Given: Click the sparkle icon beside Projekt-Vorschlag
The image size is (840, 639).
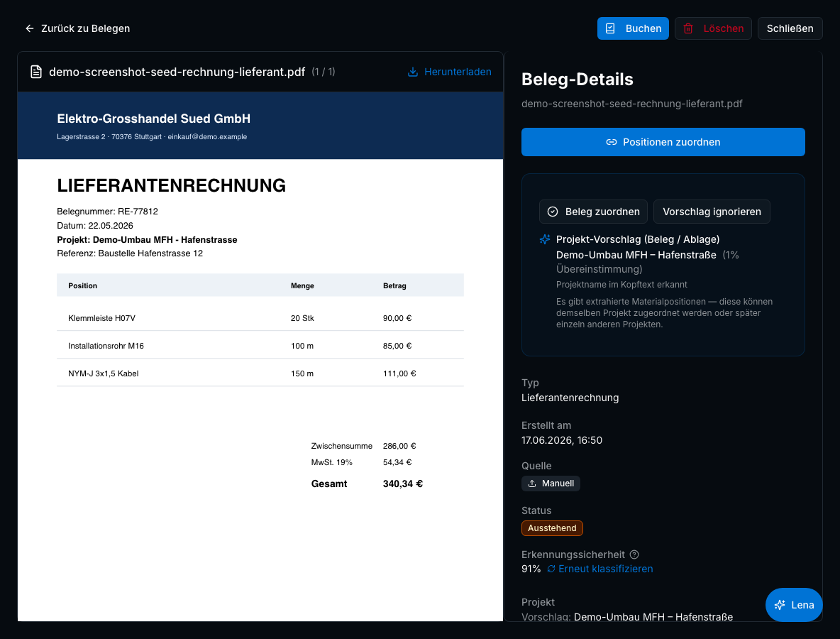Looking at the screenshot, I should [x=545, y=239].
